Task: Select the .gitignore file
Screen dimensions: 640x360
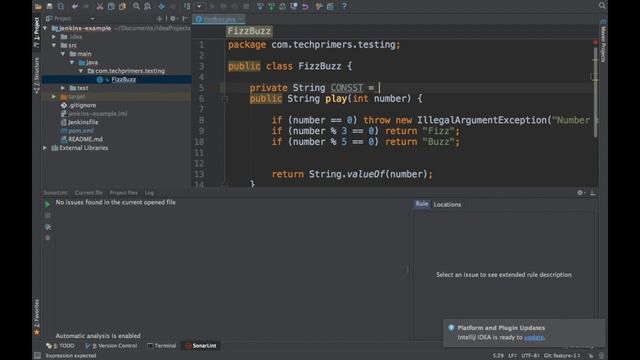Action: pyautogui.click(x=82, y=105)
